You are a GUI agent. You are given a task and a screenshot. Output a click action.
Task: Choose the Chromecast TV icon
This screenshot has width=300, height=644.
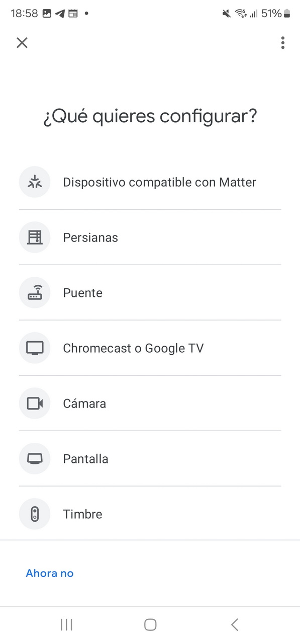[35, 348]
